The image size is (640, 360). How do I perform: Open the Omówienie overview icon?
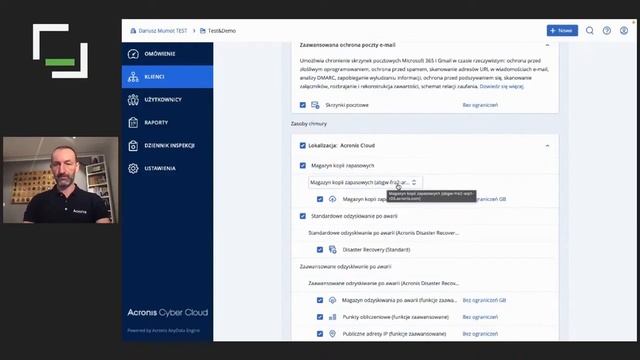[133, 54]
